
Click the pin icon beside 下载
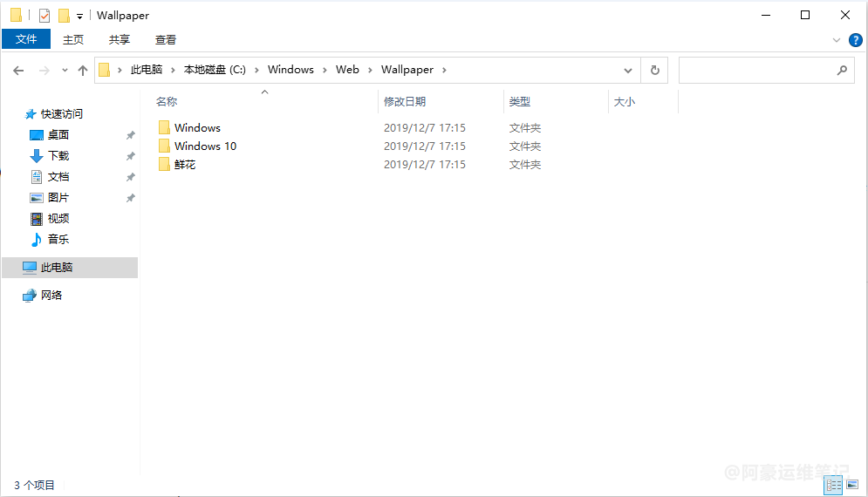(x=131, y=156)
